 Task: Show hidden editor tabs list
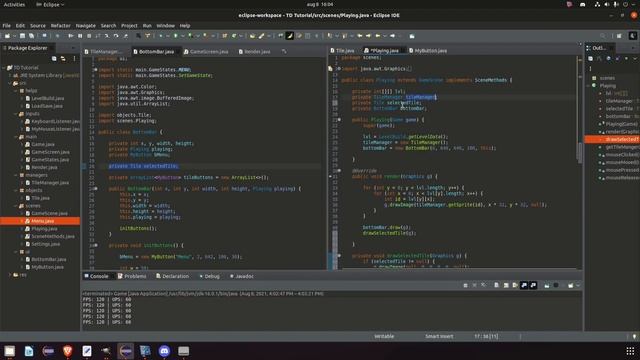(x=284, y=51)
